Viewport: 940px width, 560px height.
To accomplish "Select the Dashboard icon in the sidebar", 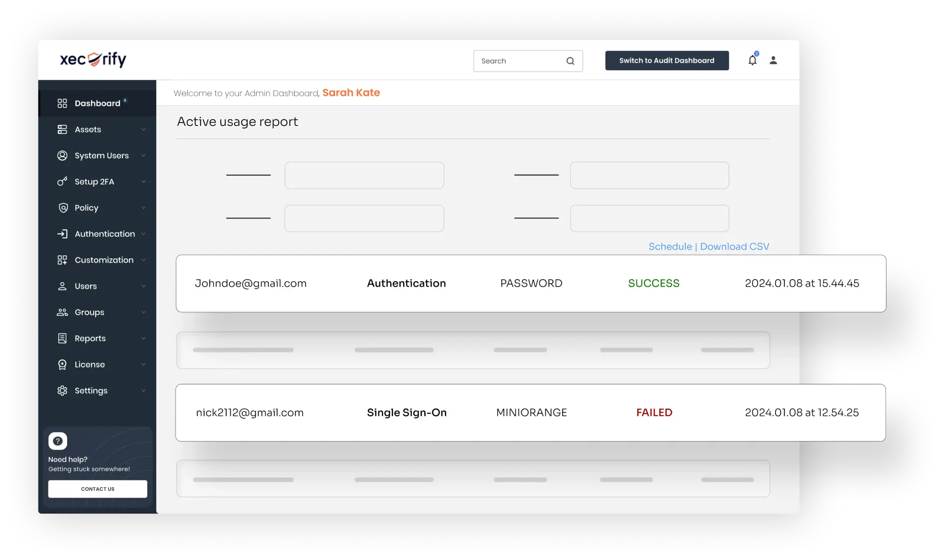I will [62, 103].
